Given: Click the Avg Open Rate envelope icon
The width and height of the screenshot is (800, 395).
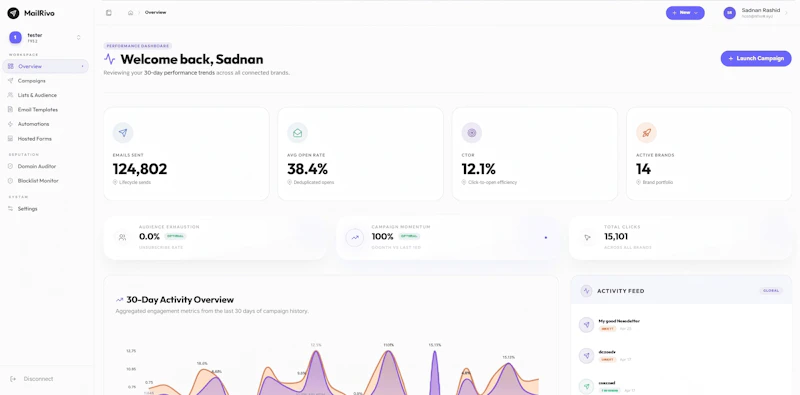Looking at the screenshot, I should point(297,133).
